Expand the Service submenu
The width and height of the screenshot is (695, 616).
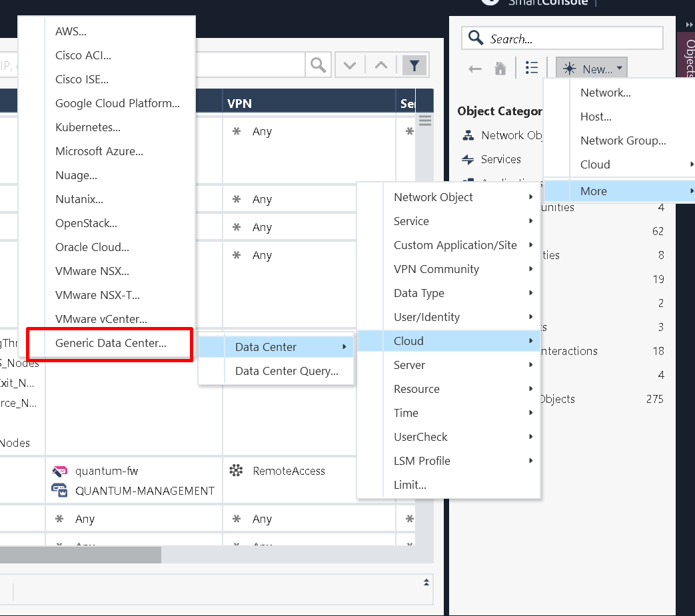coord(448,221)
